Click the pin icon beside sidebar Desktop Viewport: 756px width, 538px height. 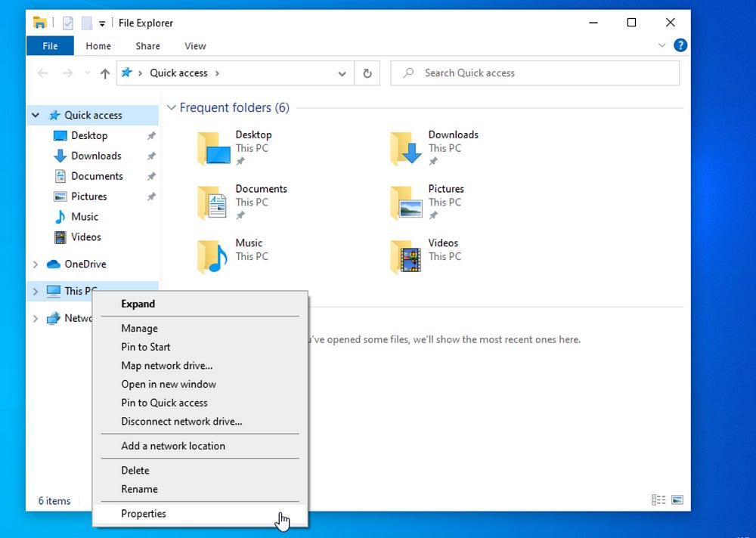151,136
